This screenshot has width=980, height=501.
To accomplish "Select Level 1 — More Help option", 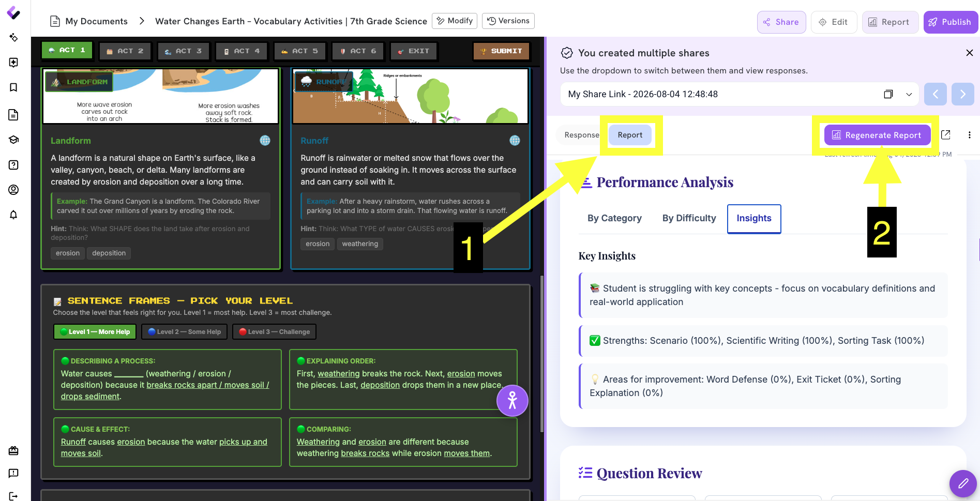I will click(95, 332).
